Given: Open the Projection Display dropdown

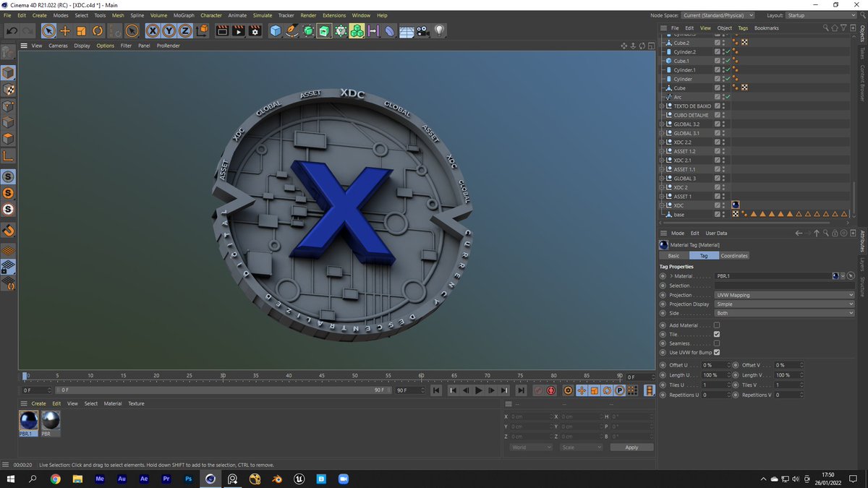Looking at the screenshot, I should point(785,304).
